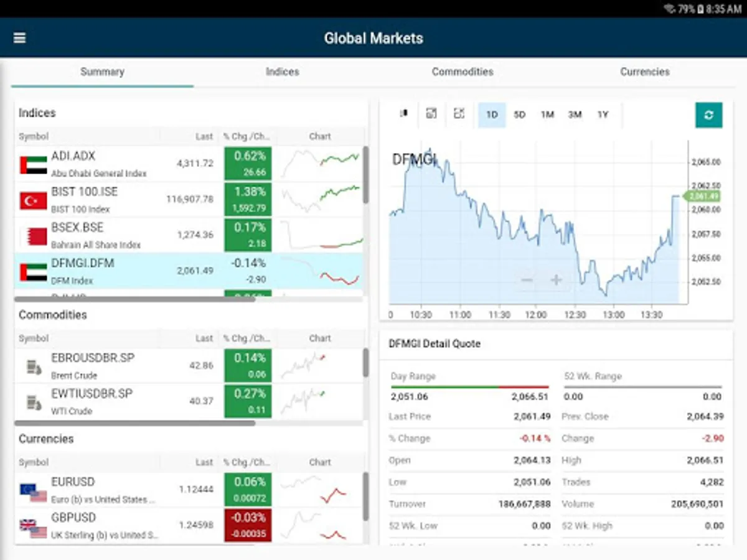Open the BIST 100.ISE index row
The image size is (747, 560).
pyautogui.click(x=100, y=200)
